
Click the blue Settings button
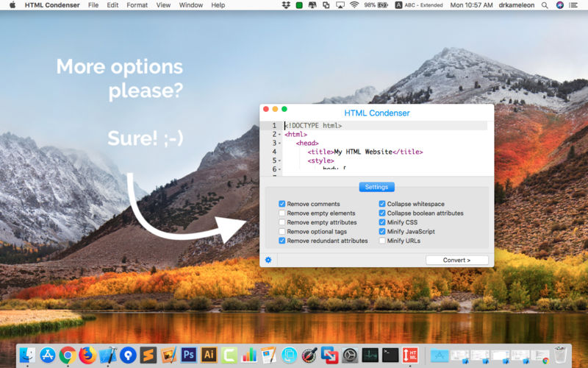(376, 187)
